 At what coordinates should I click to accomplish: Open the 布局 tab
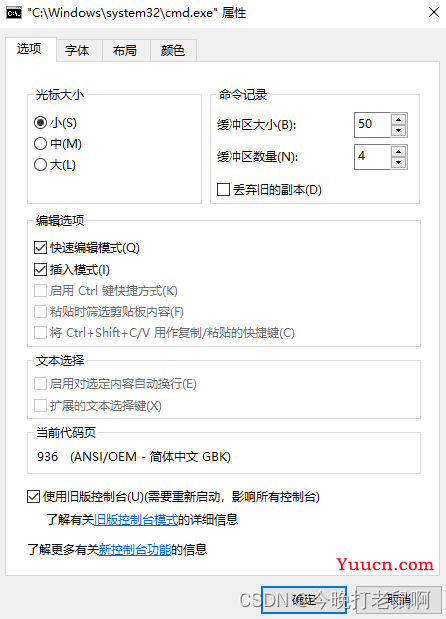coord(125,51)
